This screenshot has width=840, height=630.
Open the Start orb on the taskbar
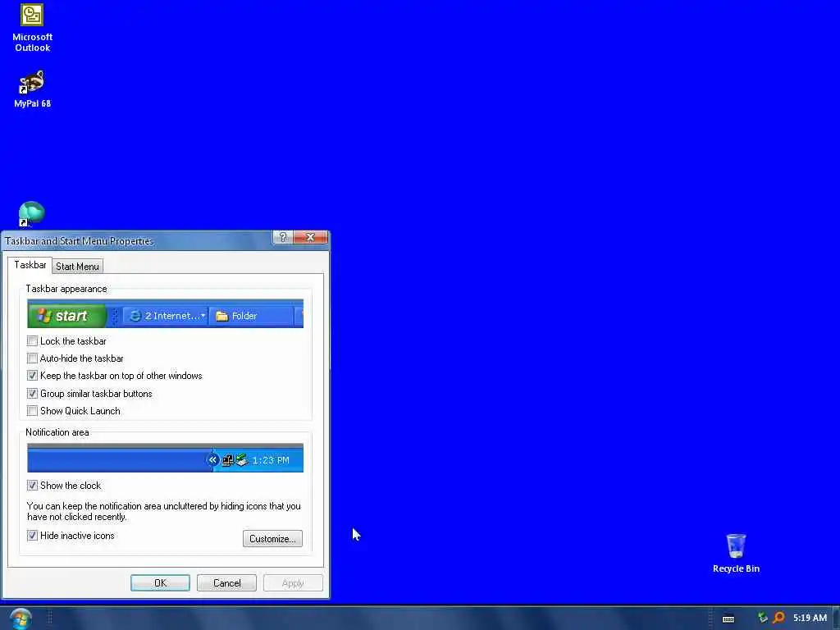21,619
